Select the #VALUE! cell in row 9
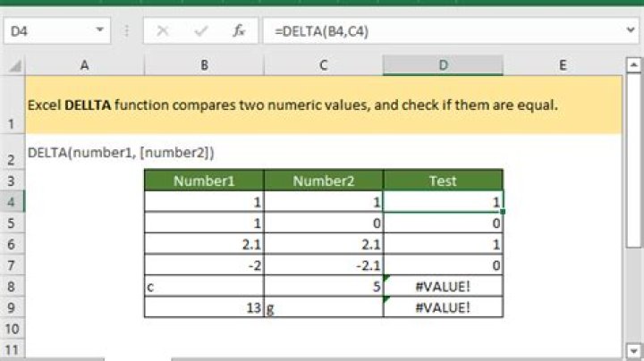 443,307
